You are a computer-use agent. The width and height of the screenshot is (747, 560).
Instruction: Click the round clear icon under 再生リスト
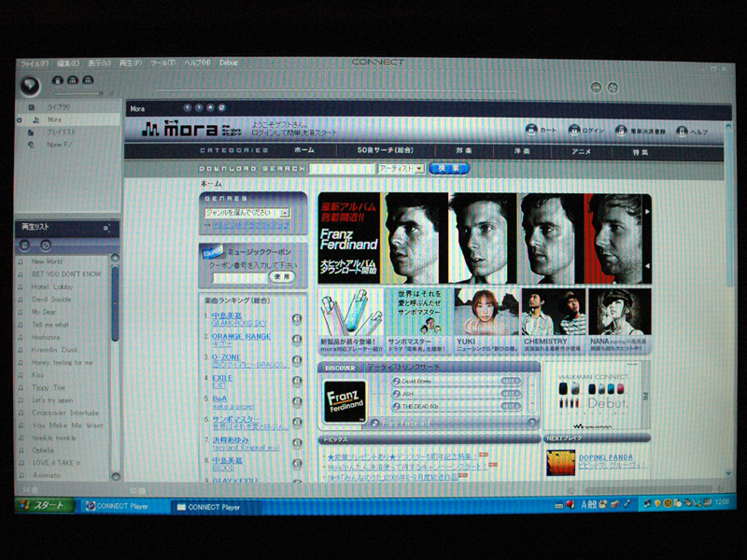pos(45,245)
